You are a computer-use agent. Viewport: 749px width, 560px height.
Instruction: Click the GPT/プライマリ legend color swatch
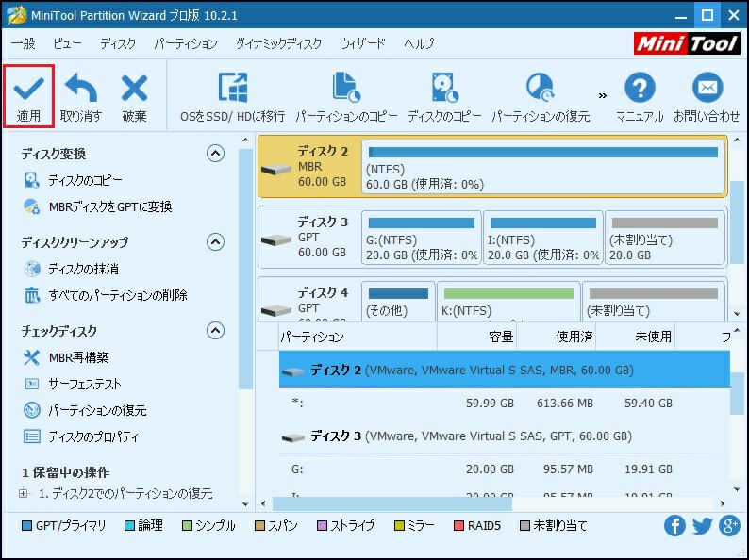(x=27, y=526)
